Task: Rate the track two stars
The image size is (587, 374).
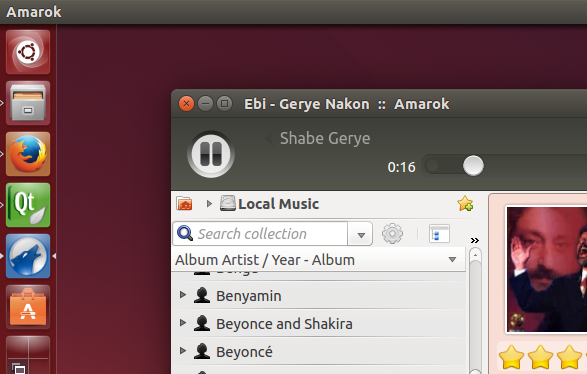Action: pyautogui.click(x=540, y=357)
